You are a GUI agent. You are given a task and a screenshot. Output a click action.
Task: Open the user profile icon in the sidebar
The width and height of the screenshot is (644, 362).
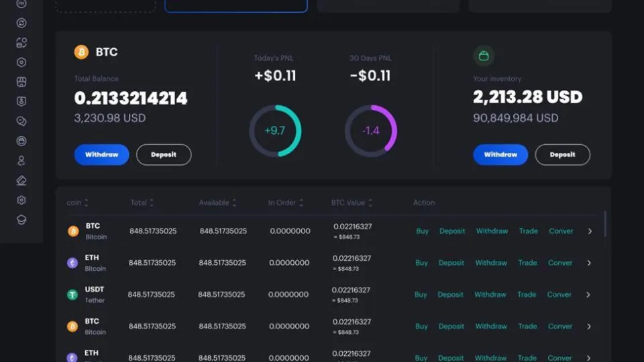click(x=21, y=160)
